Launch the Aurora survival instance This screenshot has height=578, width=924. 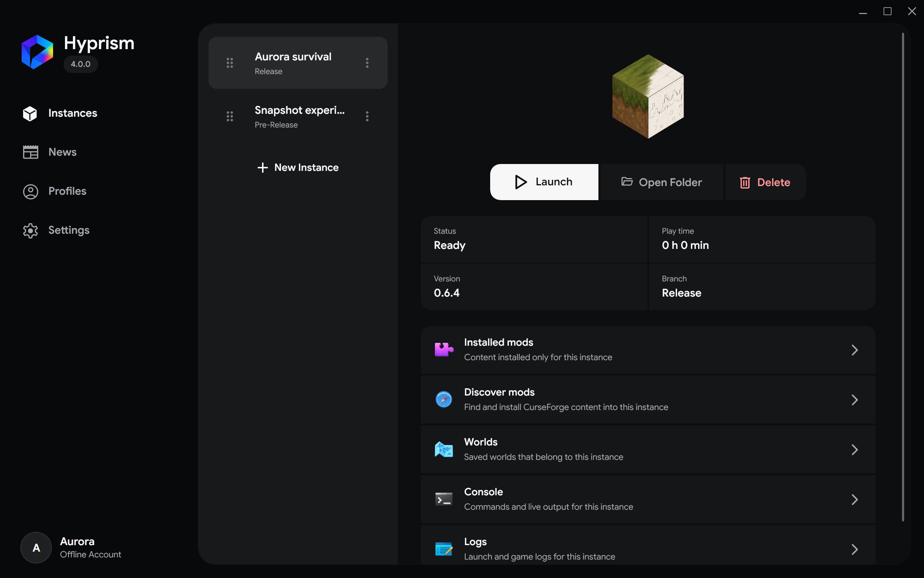544,182
